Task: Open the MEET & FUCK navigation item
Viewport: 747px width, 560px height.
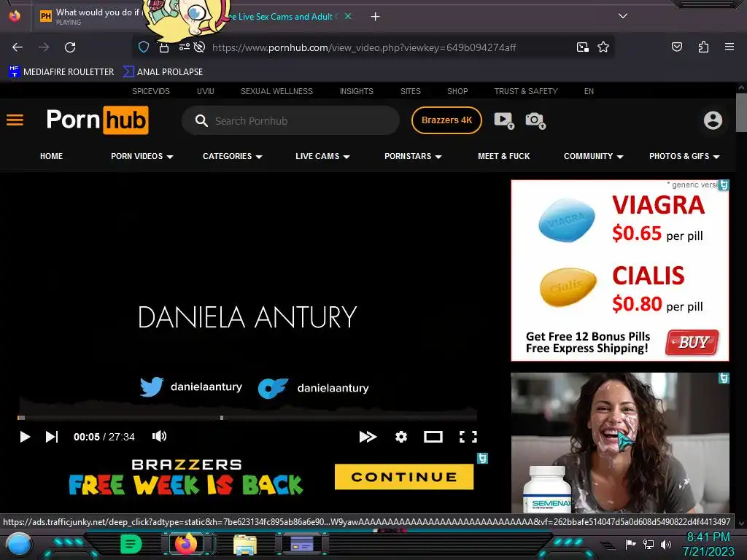Action: pos(503,156)
